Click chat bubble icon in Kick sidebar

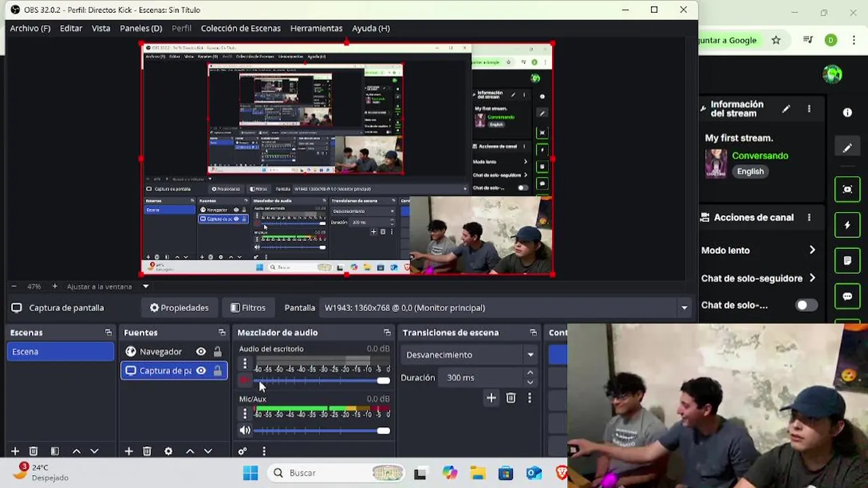847,297
